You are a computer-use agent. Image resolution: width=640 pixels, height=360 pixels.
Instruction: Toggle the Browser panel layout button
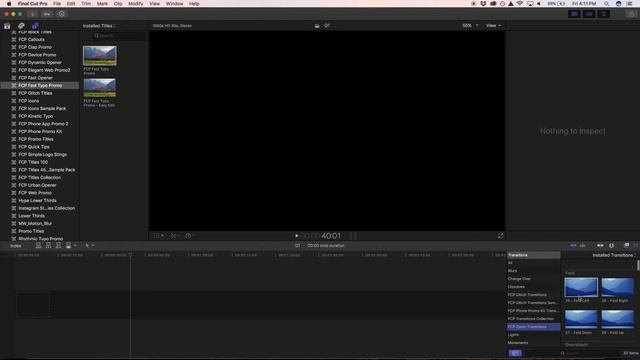[x=574, y=14]
